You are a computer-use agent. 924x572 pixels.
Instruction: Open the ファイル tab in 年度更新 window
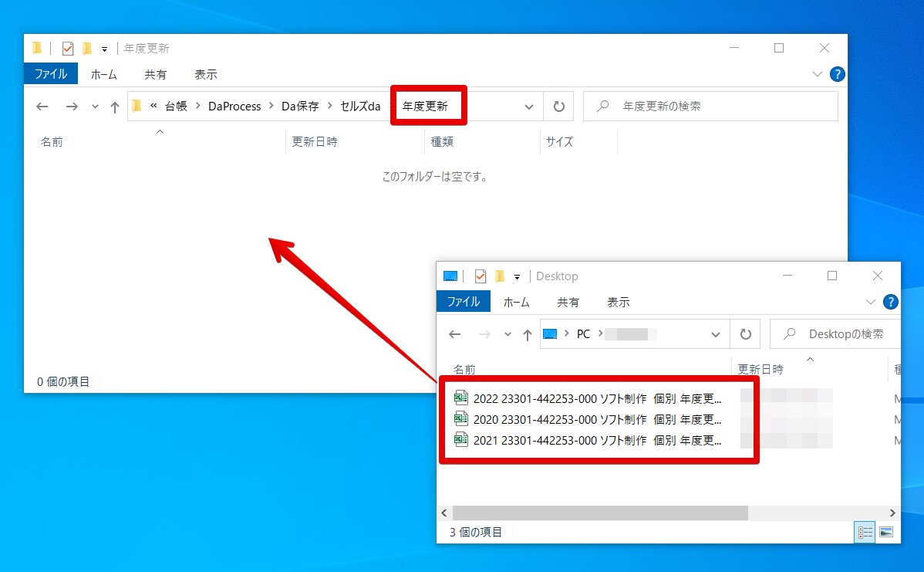(51, 73)
